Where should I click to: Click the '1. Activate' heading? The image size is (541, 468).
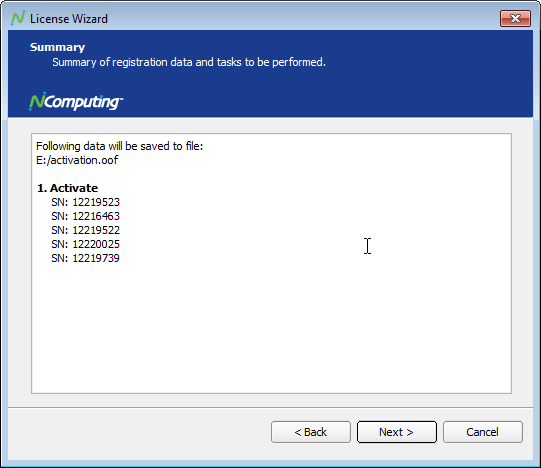pyautogui.click(x=68, y=188)
